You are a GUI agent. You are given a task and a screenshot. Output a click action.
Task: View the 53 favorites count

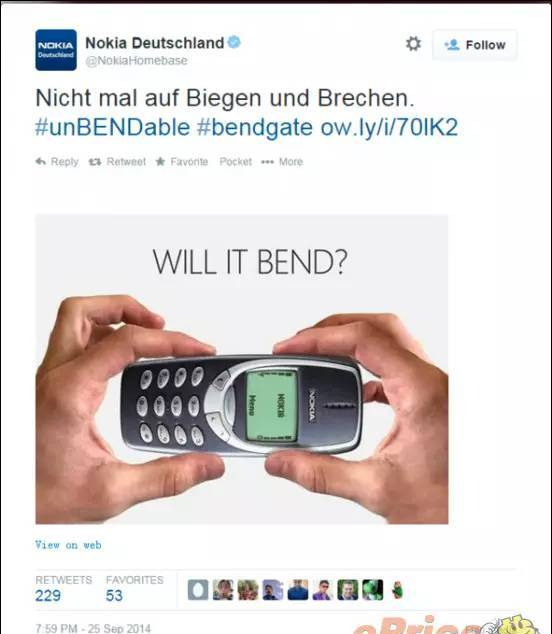coord(114,596)
